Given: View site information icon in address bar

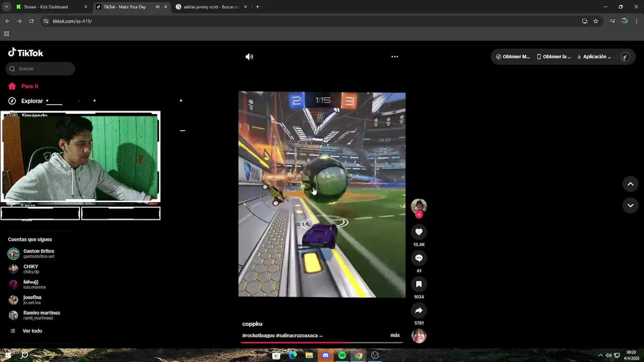Looking at the screenshot, I should (46, 21).
